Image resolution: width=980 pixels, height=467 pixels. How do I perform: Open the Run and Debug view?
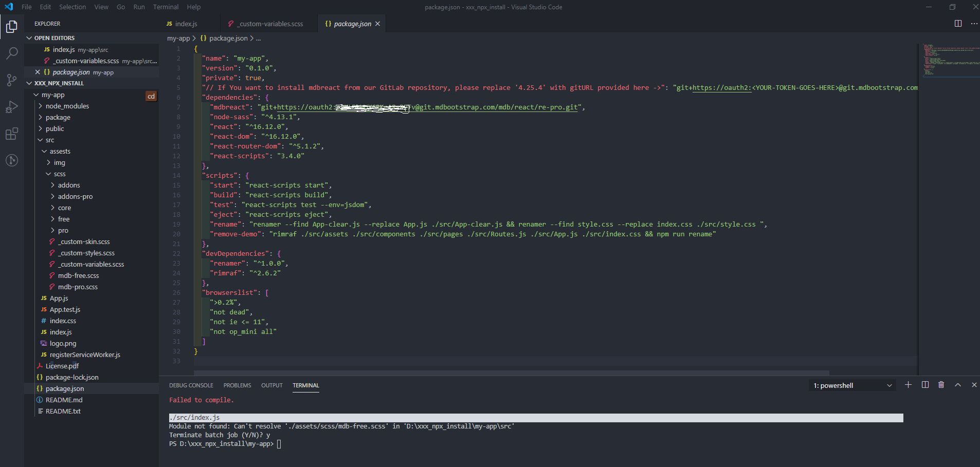[11, 107]
